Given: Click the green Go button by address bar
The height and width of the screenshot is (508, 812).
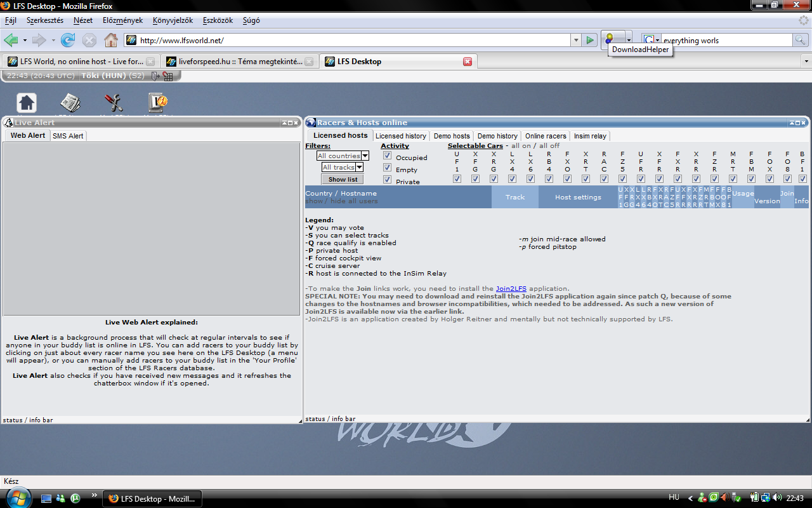Looking at the screenshot, I should (591, 41).
